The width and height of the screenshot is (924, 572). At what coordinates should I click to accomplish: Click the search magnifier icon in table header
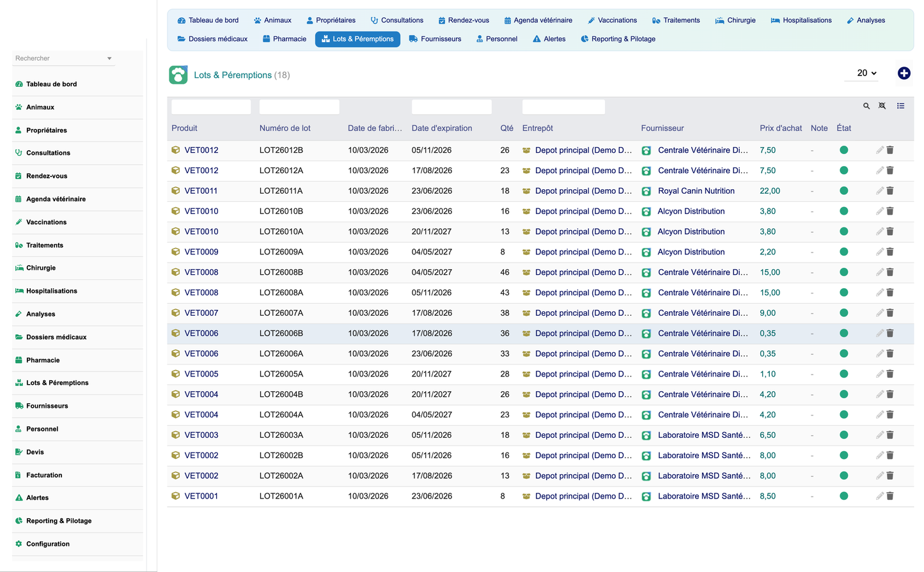[866, 106]
